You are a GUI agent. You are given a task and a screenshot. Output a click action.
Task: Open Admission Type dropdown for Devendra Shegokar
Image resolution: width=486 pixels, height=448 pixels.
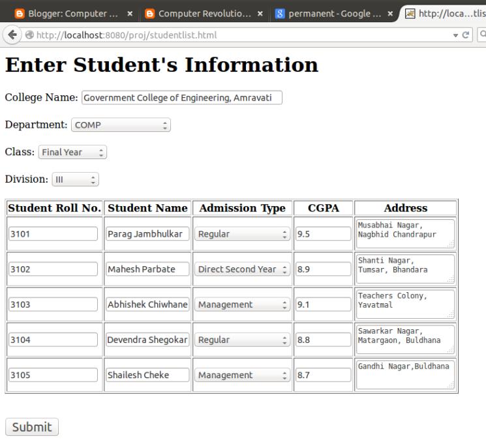242,340
